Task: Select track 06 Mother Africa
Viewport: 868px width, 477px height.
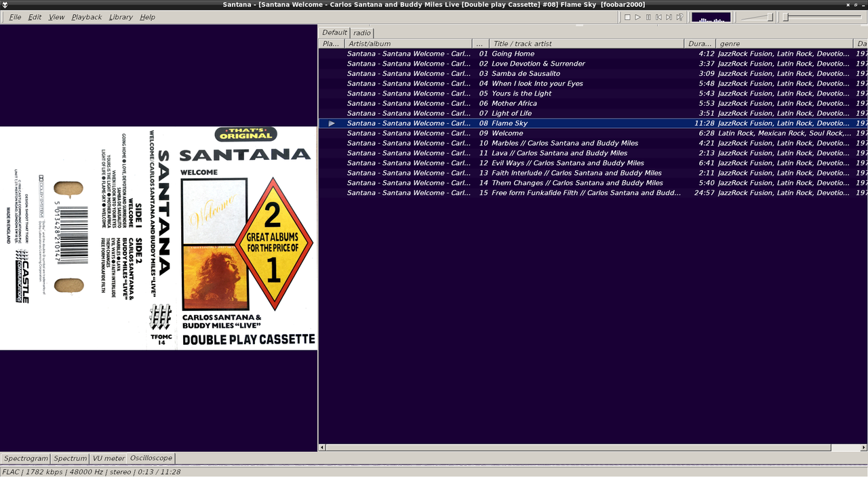Action: [x=593, y=103]
